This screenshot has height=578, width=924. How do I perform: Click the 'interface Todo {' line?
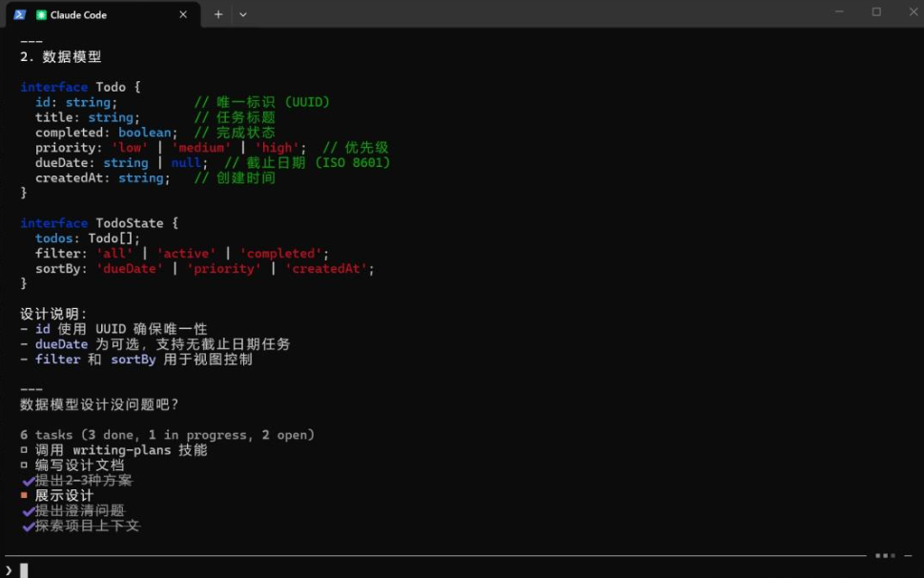pyautogui.click(x=80, y=87)
